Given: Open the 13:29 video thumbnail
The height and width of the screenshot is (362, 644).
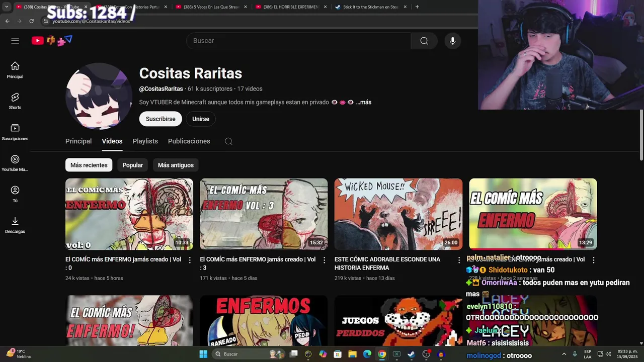Looking at the screenshot, I should [x=533, y=214].
